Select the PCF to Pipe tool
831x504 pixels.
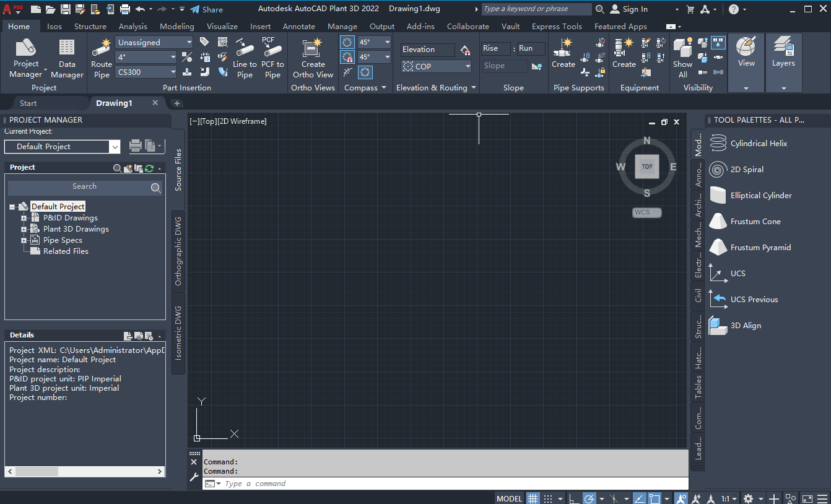click(x=272, y=59)
